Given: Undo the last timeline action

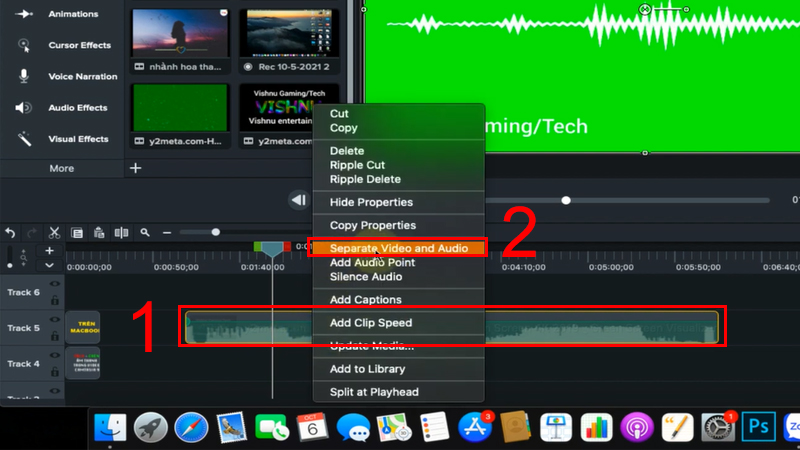Looking at the screenshot, I should (x=10, y=233).
